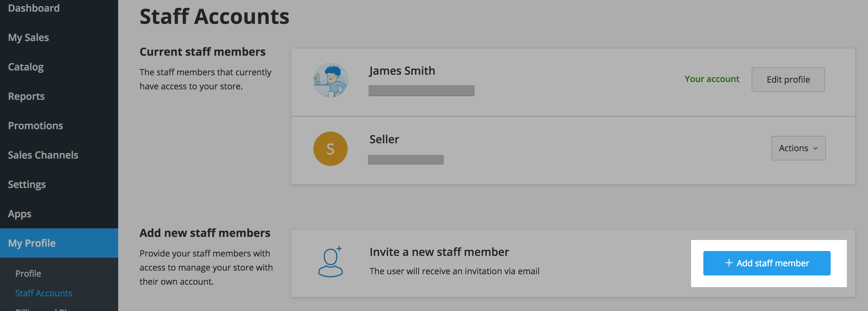Image resolution: width=868 pixels, height=311 pixels.
Task: Click the Seller's orange S avatar
Action: [x=330, y=148]
